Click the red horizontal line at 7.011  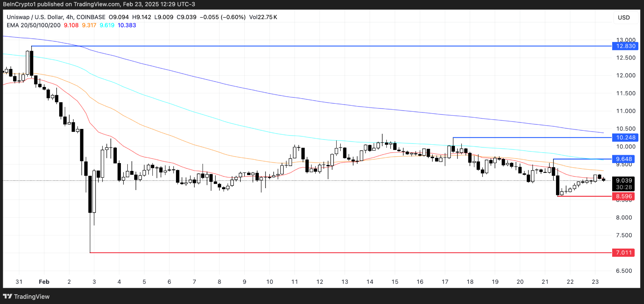tap(337, 253)
